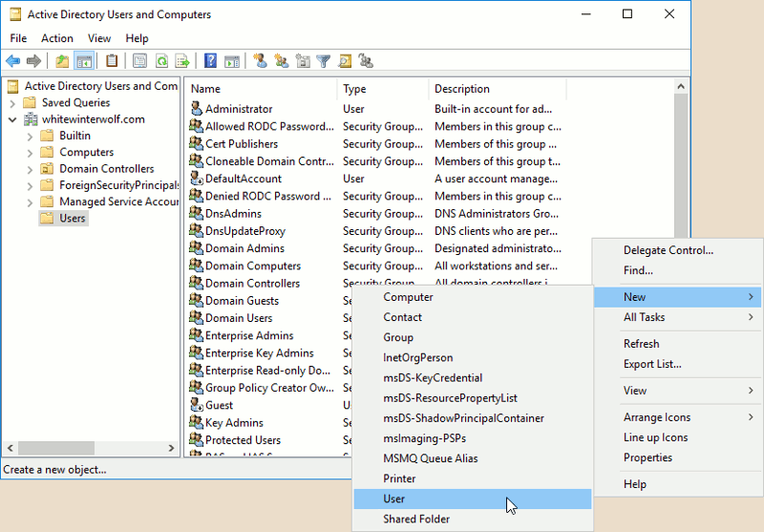Click the Refresh toolbar icon
The width and height of the screenshot is (764, 532).
[x=161, y=61]
